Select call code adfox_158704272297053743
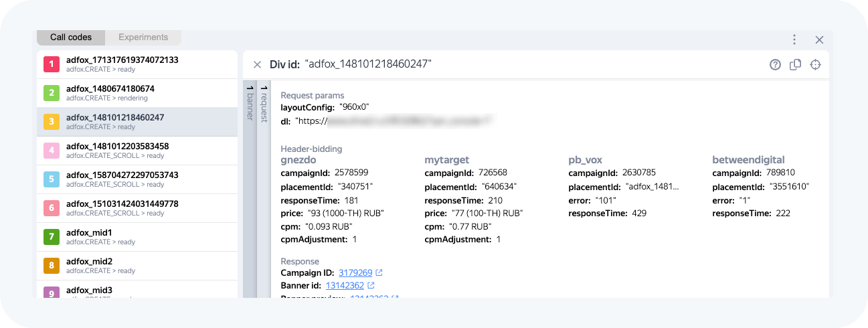Screen dimensions: 868x328 [137, 179]
